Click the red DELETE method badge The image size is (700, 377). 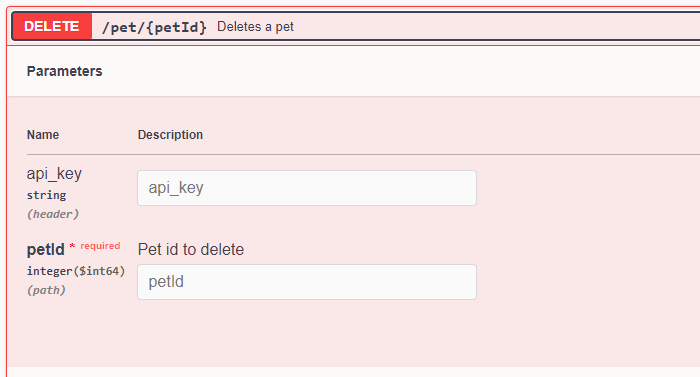coord(52,26)
